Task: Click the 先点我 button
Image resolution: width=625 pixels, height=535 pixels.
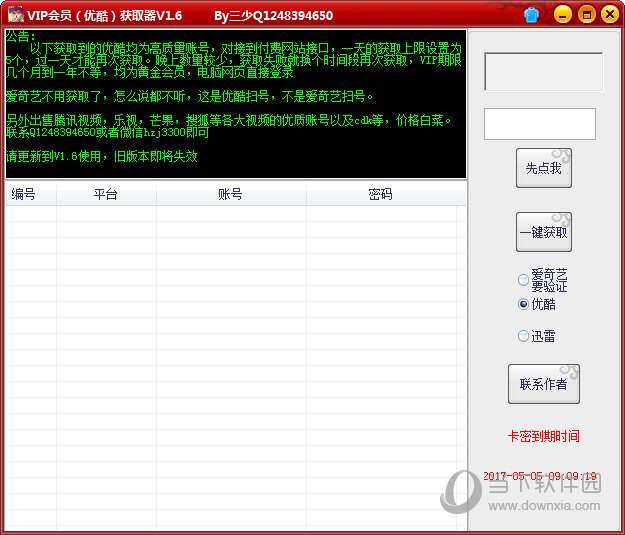Action: coord(544,168)
